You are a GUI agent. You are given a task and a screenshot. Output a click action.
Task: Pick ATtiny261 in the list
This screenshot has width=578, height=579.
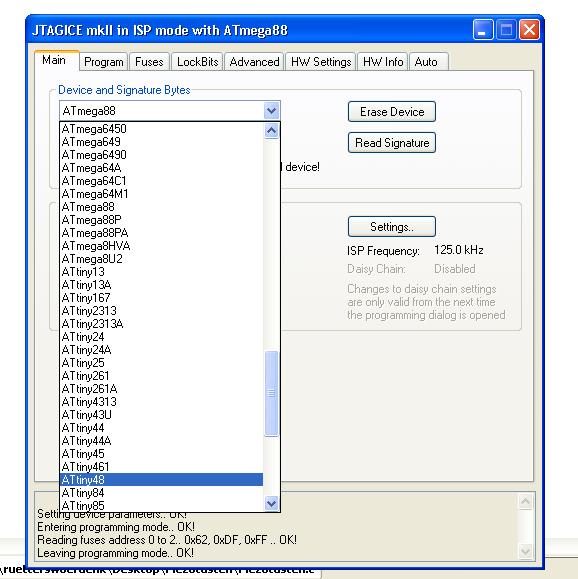coord(161,376)
